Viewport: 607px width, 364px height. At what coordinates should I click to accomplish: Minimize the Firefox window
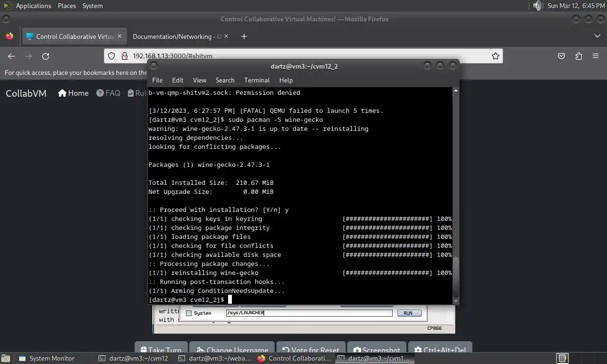click(x=576, y=19)
